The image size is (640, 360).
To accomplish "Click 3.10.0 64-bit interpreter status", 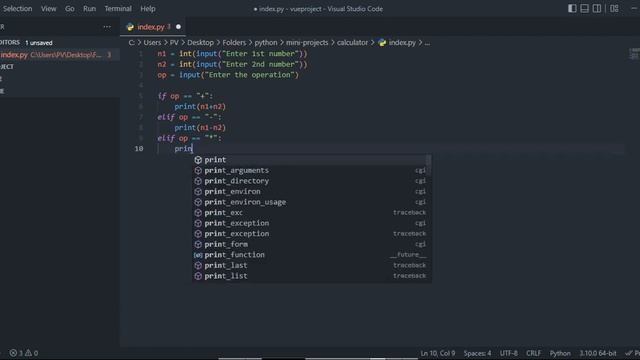I will pos(598,353).
